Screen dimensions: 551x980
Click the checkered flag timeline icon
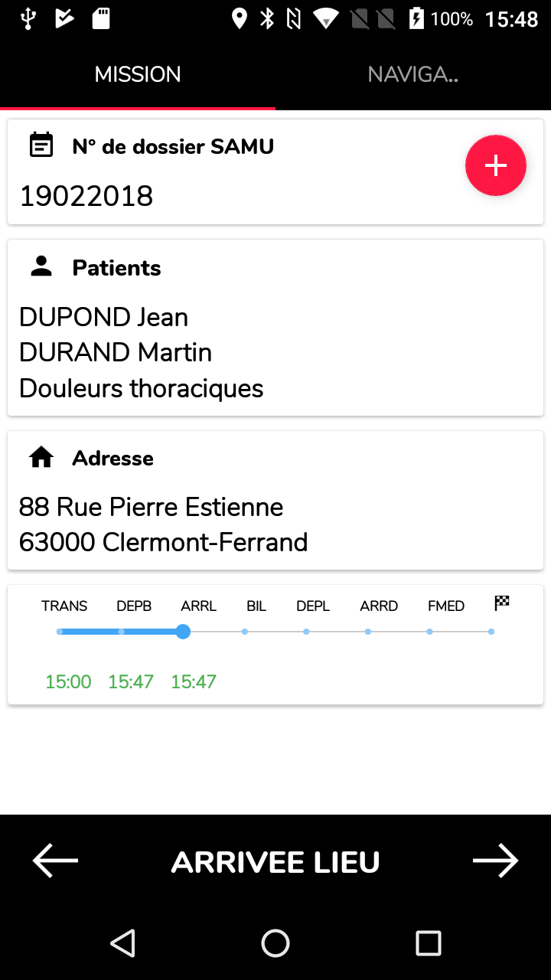(501, 603)
